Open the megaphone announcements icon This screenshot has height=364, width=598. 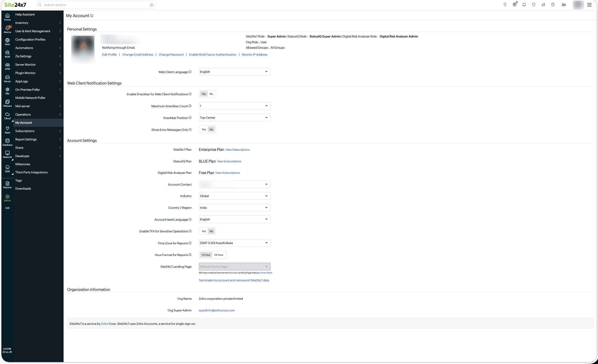point(543,5)
